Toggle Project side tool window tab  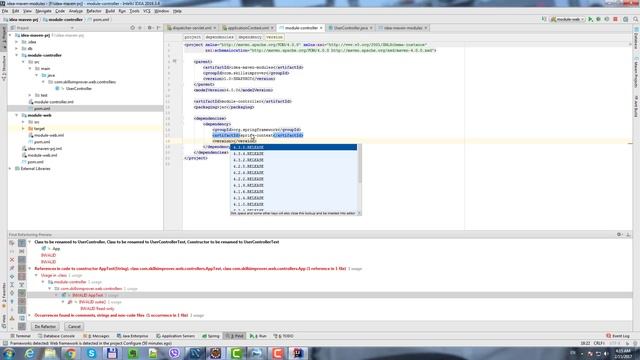click(4, 39)
